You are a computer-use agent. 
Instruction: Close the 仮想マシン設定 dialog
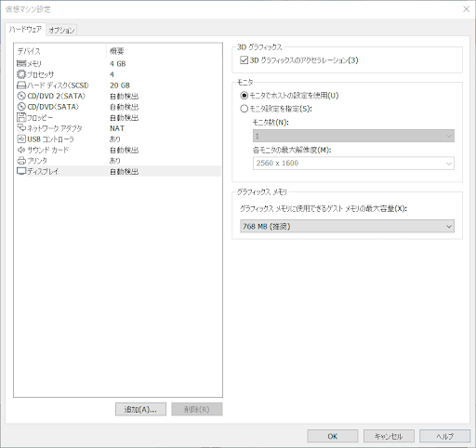(x=466, y=9)
